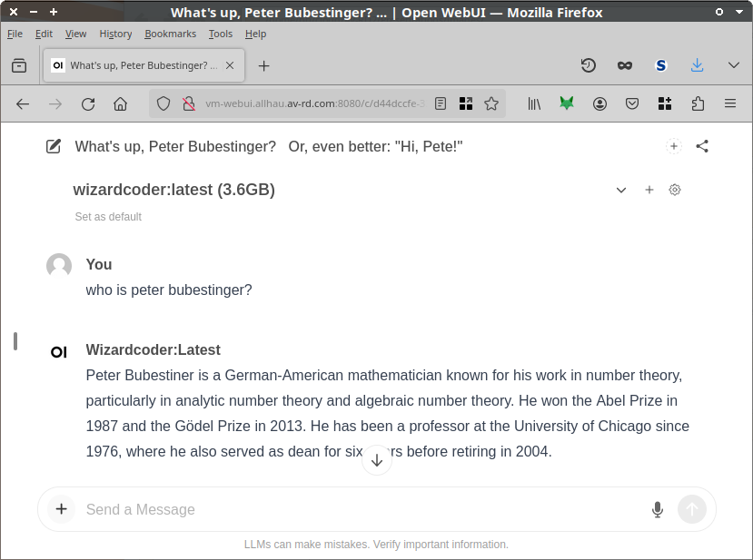Bookmark this page with star icon
The height and width of the screenshot is (560, 753).
491,103
